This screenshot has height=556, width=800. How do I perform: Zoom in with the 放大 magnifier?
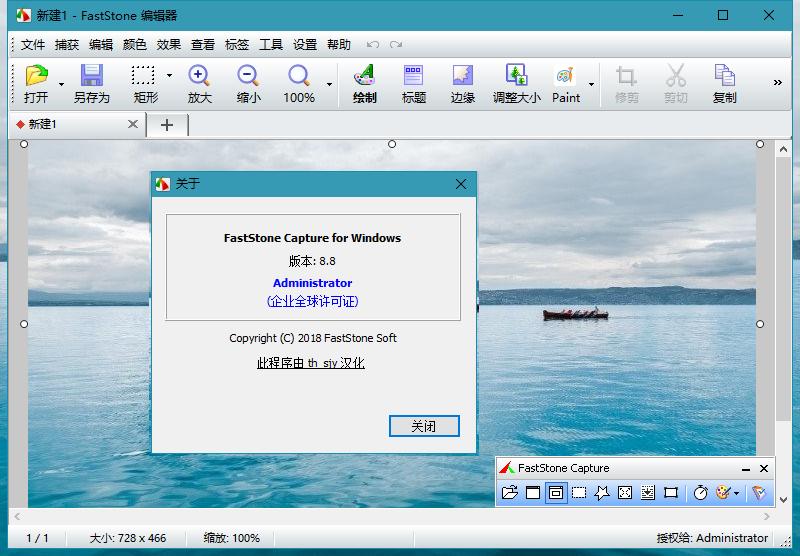pos(199,84)
